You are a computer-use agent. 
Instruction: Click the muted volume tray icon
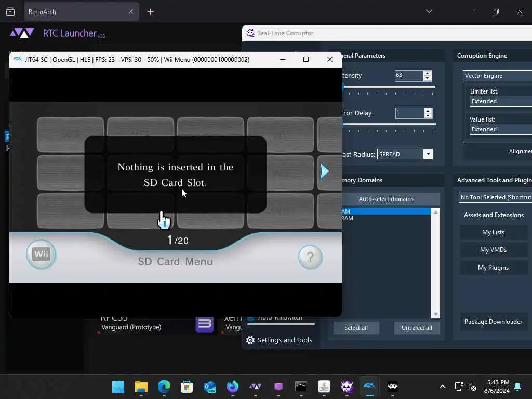click(472, 387)
